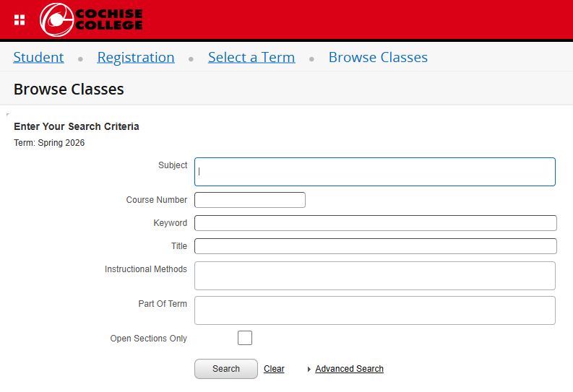Click the Open Sections Only label text
The image size is (573, 392).
pos(148,339)
